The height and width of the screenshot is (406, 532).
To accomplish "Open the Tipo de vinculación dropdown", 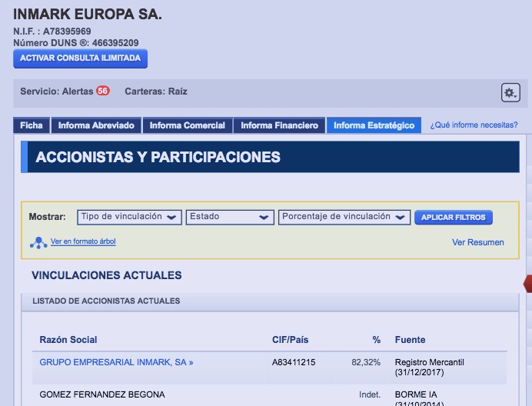I will tap(130, 218).
